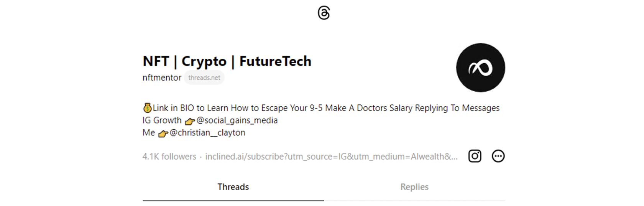
Task: Click the Threads logo at top
Action: (324, 13)
